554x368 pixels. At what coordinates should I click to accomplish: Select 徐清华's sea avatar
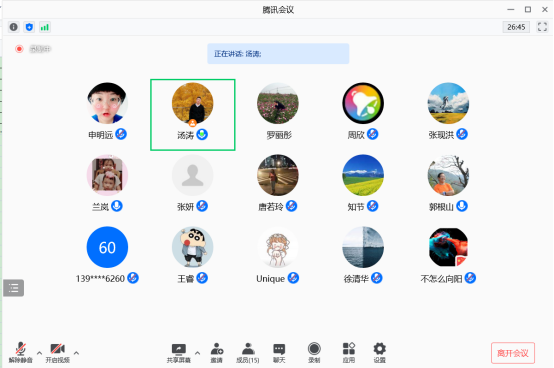click(x=363, y=247)
